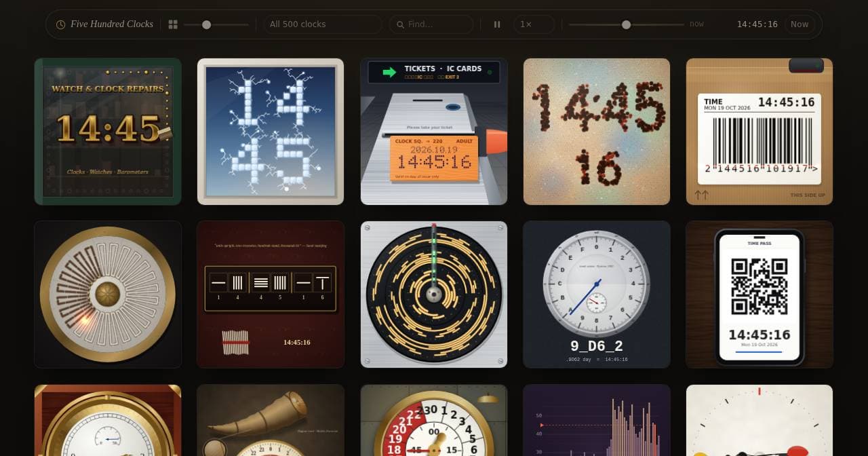Click the Mon 19 Oct 2026 label text

click(759, 345)
